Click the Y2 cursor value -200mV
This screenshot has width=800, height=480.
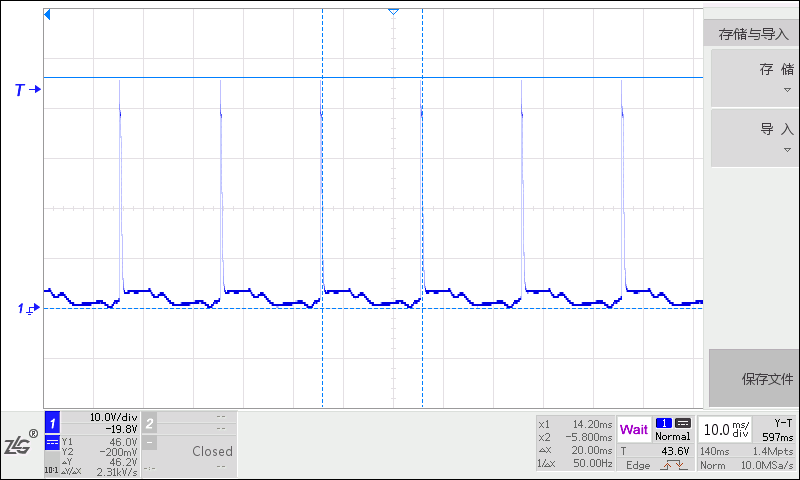[118, 452]
